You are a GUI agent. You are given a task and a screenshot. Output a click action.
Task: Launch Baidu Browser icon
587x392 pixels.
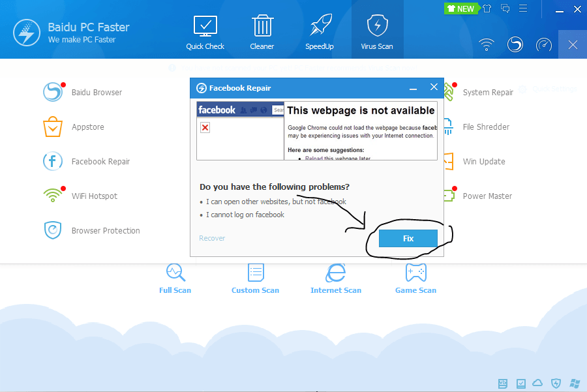point(53,92)
